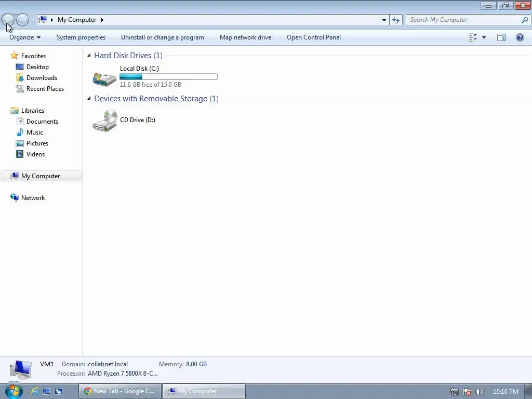Screen dimensions: 532x399
Task: Launch Internet Explorer from the taskbar
Action: coord(35,391)
